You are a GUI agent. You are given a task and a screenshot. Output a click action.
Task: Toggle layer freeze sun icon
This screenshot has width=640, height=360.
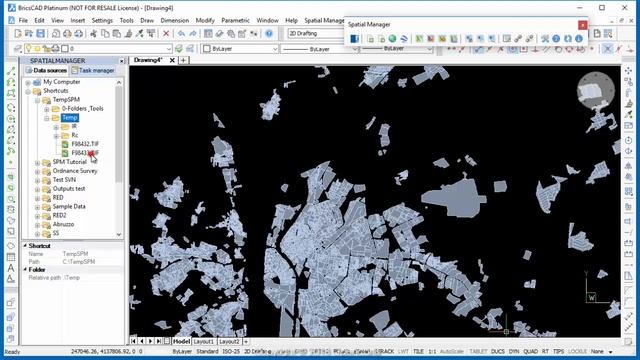tap(37, 49)
